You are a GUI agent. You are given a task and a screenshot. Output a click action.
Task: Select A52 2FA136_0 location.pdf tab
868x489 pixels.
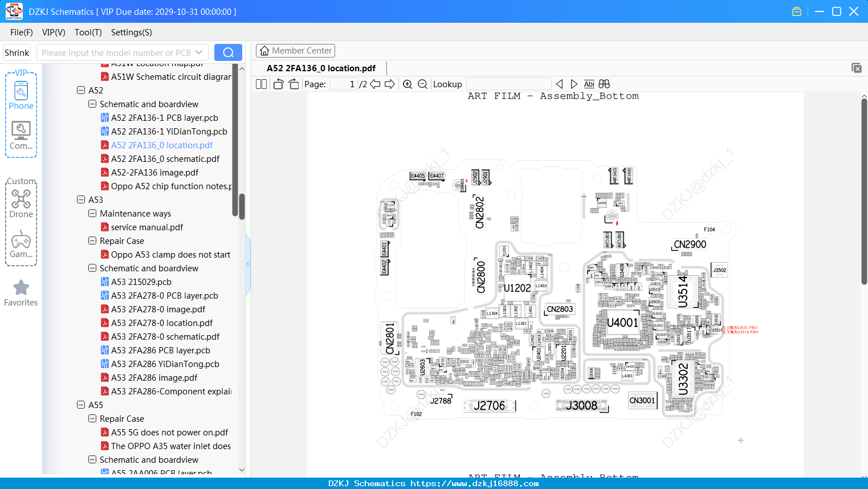(321, 68)
